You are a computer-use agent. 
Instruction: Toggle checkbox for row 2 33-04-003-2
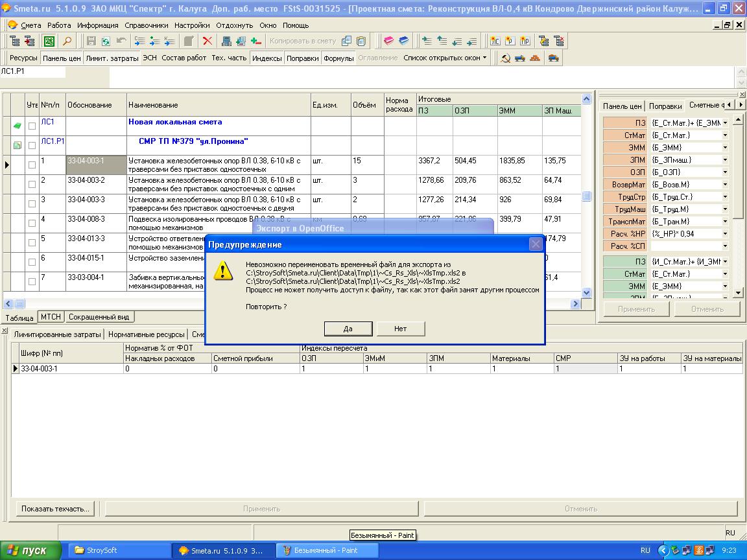point(32,184)
